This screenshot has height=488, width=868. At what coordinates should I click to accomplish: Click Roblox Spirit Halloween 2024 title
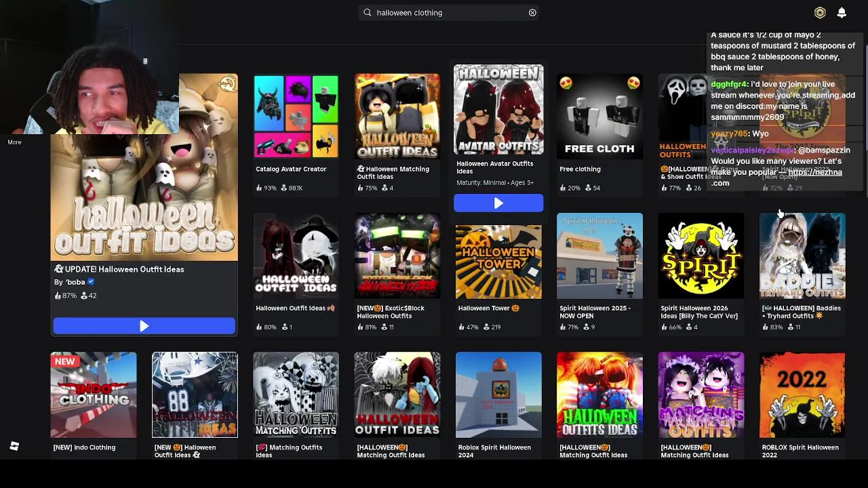[494, 451]
